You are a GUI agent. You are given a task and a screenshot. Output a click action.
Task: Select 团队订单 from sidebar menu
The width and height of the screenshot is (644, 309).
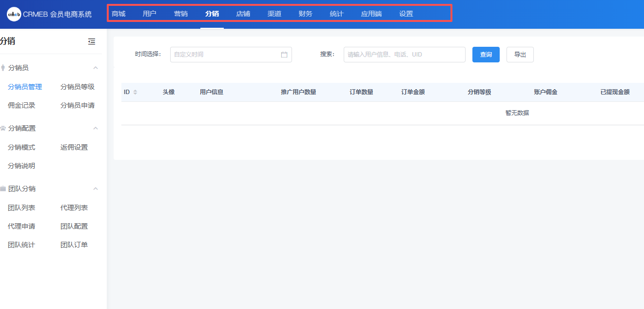74,245
